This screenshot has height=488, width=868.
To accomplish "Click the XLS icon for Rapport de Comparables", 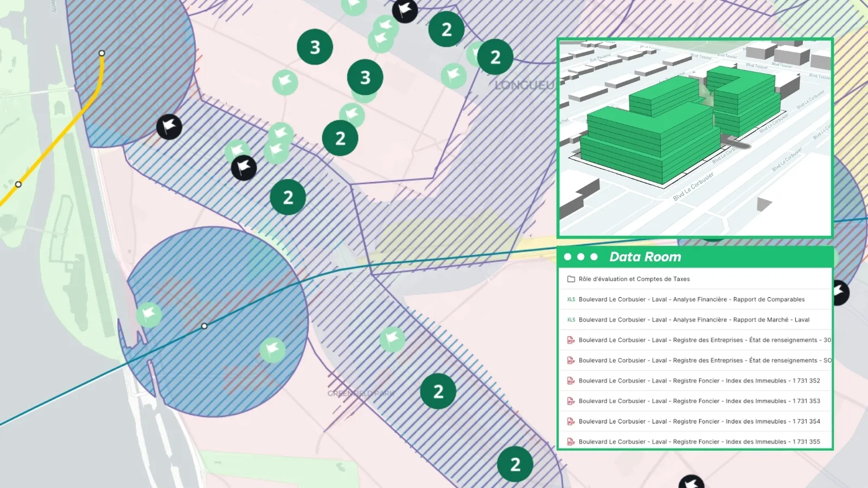I will [571, 299].
